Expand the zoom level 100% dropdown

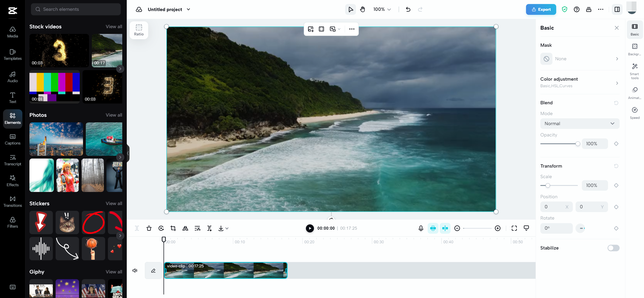coord(381,9)
